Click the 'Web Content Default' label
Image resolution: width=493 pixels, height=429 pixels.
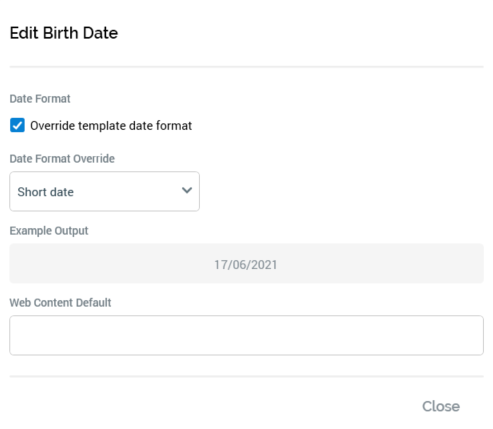click(x=60, y=303)
